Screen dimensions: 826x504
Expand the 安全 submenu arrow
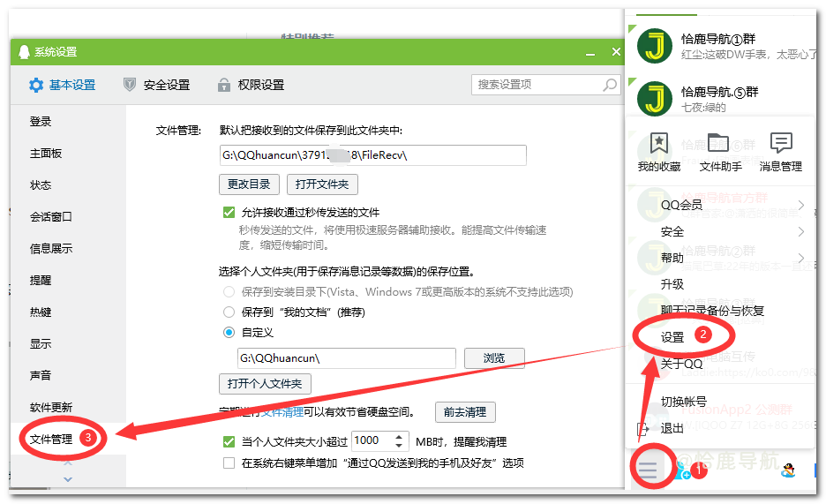pyautogui.click(x=800, y=231)
